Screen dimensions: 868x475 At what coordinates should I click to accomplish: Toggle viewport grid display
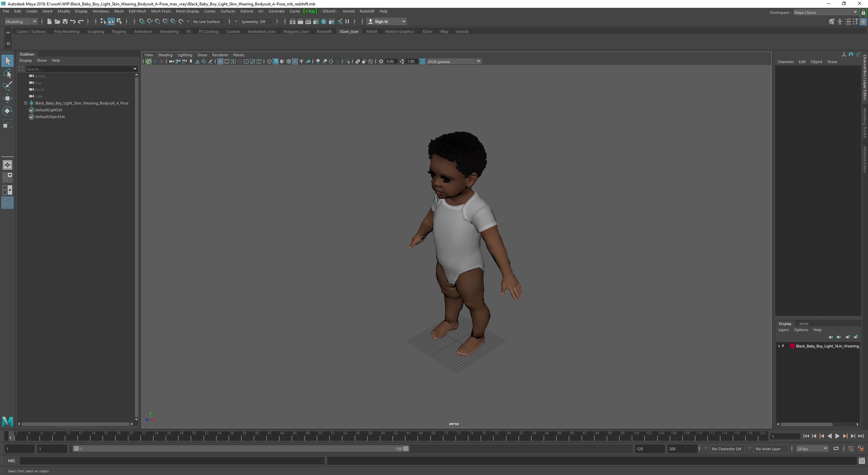coord(220,61)
